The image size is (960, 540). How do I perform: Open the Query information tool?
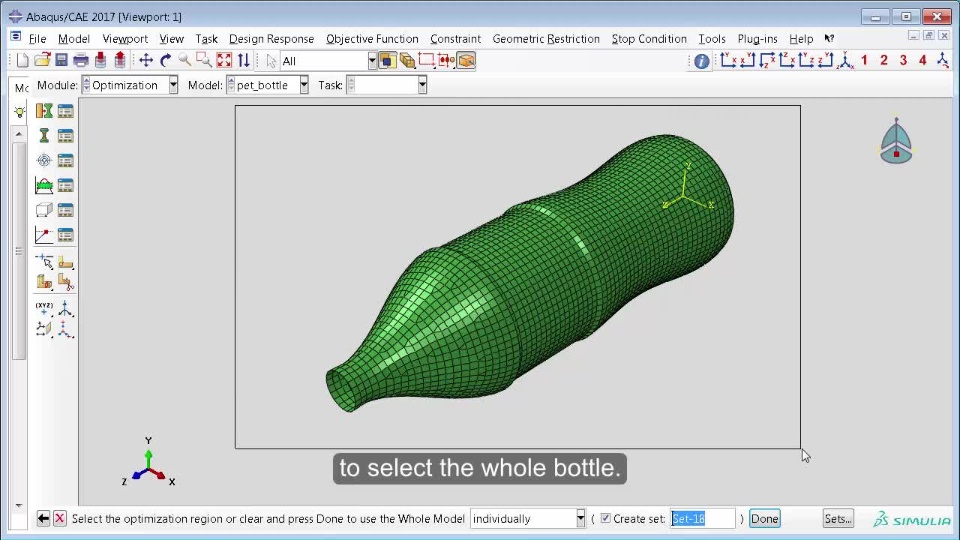pyautogui.click(x=702, y=61)
